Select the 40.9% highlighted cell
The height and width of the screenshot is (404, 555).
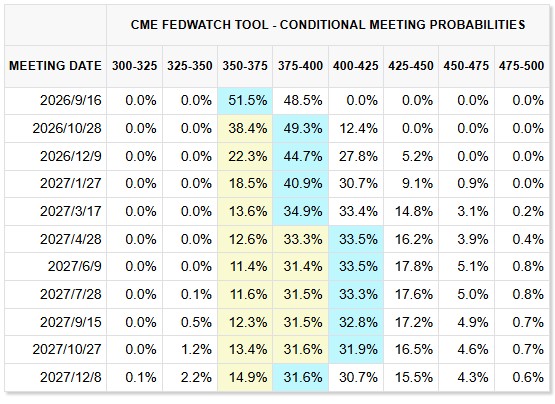point(303,183)
